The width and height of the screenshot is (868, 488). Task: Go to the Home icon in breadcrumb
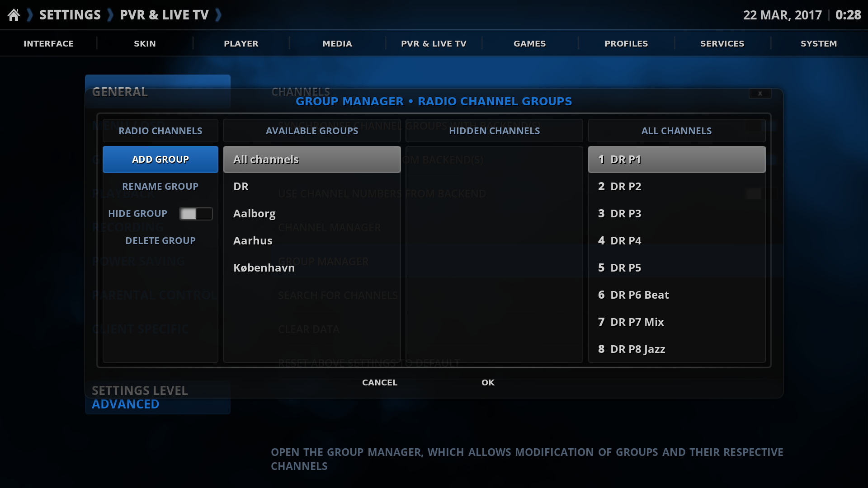click(14, 15)
